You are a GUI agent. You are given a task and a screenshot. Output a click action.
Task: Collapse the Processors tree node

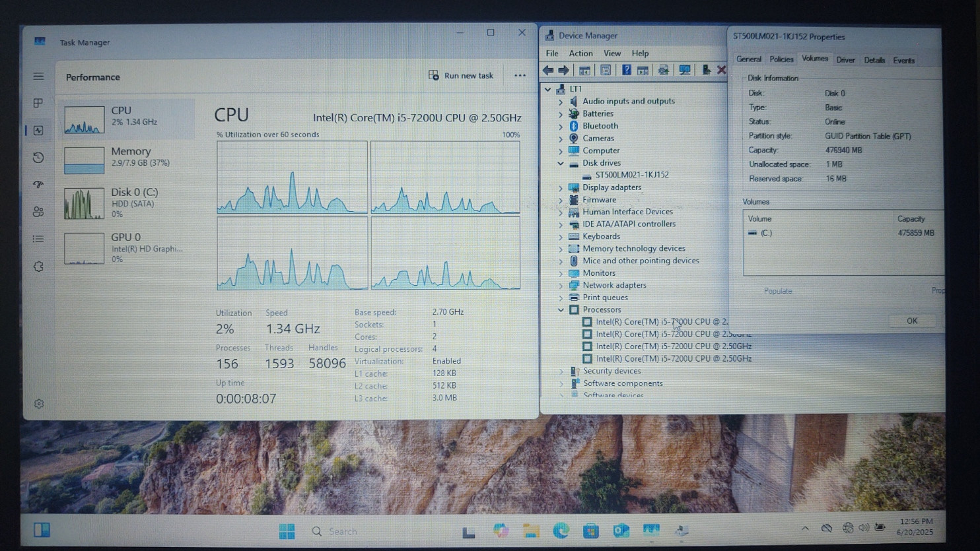[561, 309]
